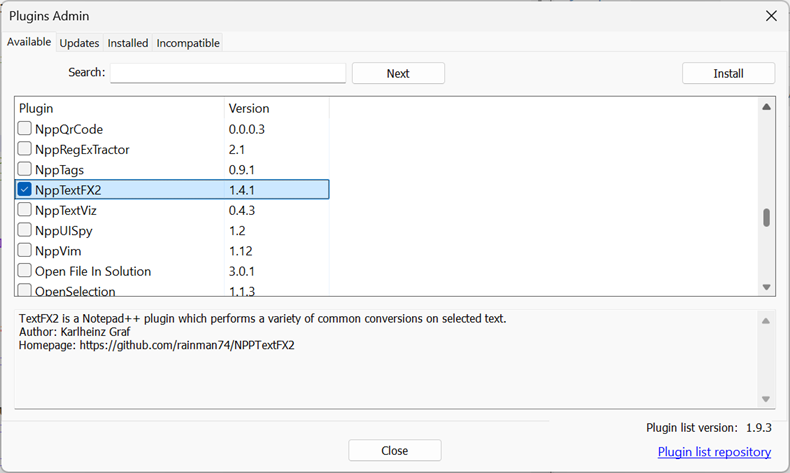790x473 pixels.
Task: Click plugin list scroll up arrow
Action: coord(766,106)
